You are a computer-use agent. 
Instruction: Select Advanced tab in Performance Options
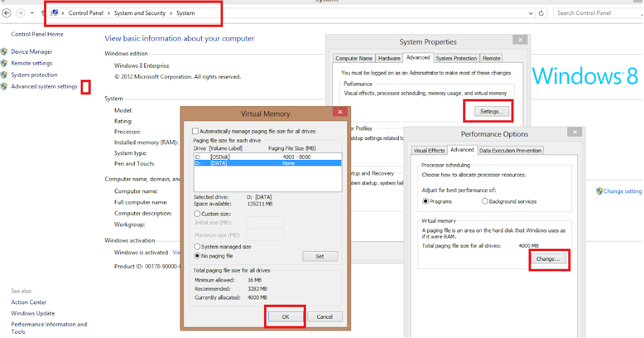coord(462,150)
